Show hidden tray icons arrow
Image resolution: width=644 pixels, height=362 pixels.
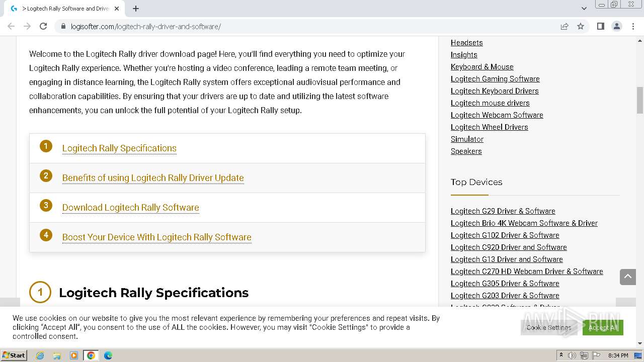[561, 355]
